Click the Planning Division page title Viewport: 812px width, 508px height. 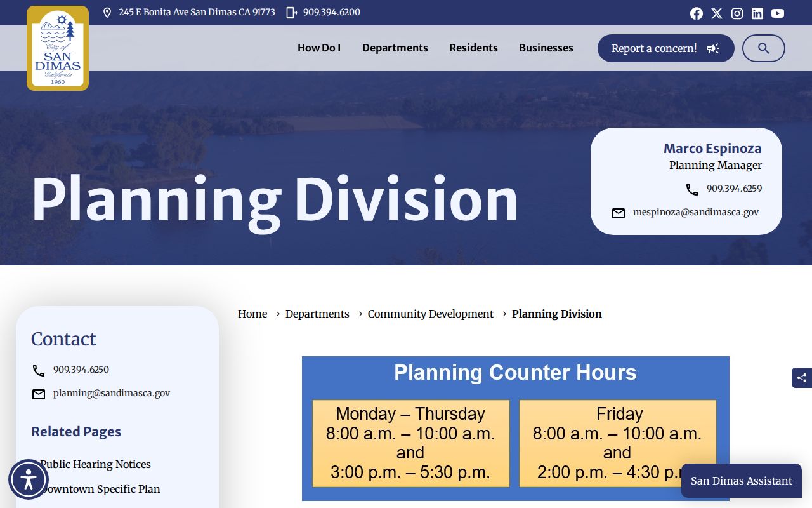(275, 199)
